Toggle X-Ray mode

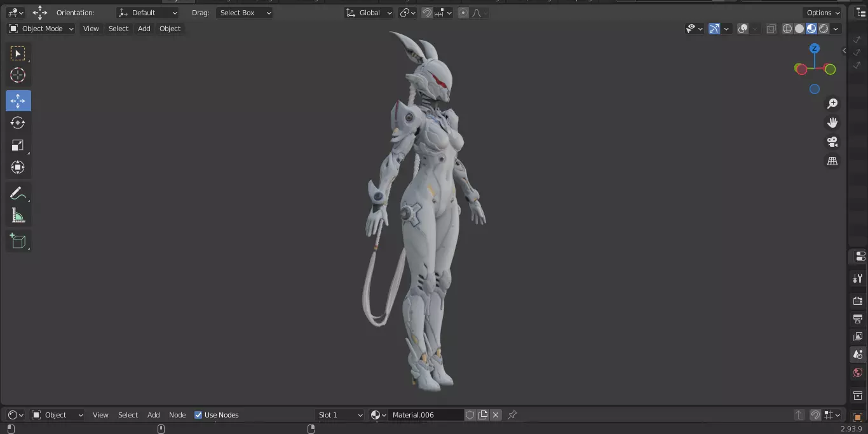pyautogui.click(x=771, y=29)
